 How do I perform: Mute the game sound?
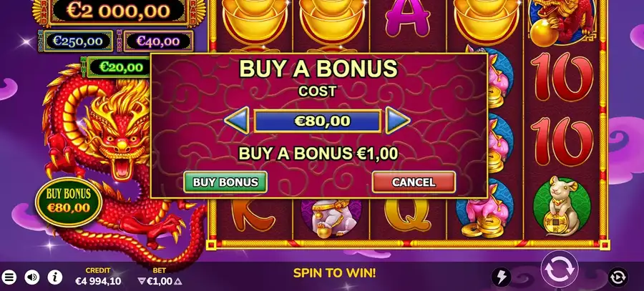pyautogui.click(x=32, y=278)
